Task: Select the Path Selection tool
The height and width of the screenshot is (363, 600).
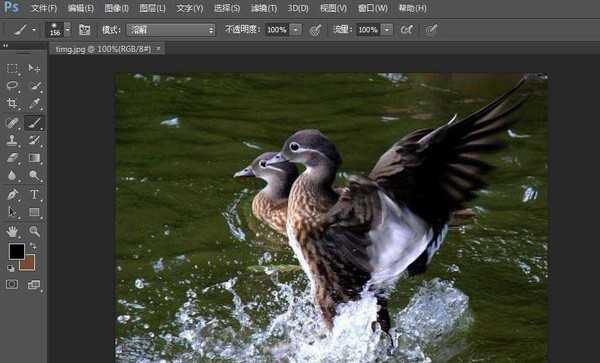Action: point(12,212)
